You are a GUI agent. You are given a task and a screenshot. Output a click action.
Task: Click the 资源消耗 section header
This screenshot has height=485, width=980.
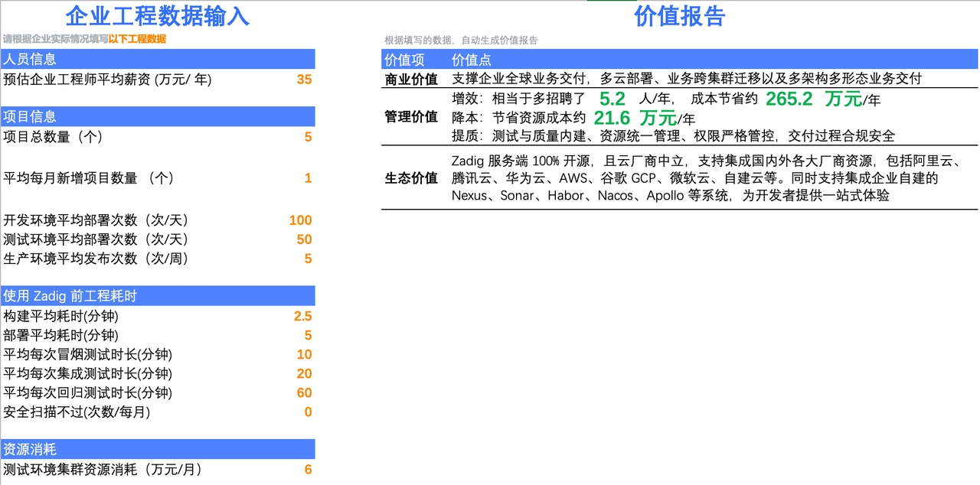click(158, 449)
